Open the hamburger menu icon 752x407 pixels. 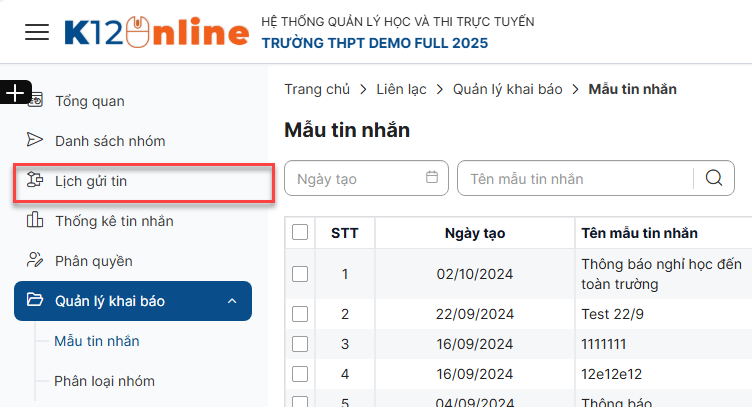[x=37, y=33]
